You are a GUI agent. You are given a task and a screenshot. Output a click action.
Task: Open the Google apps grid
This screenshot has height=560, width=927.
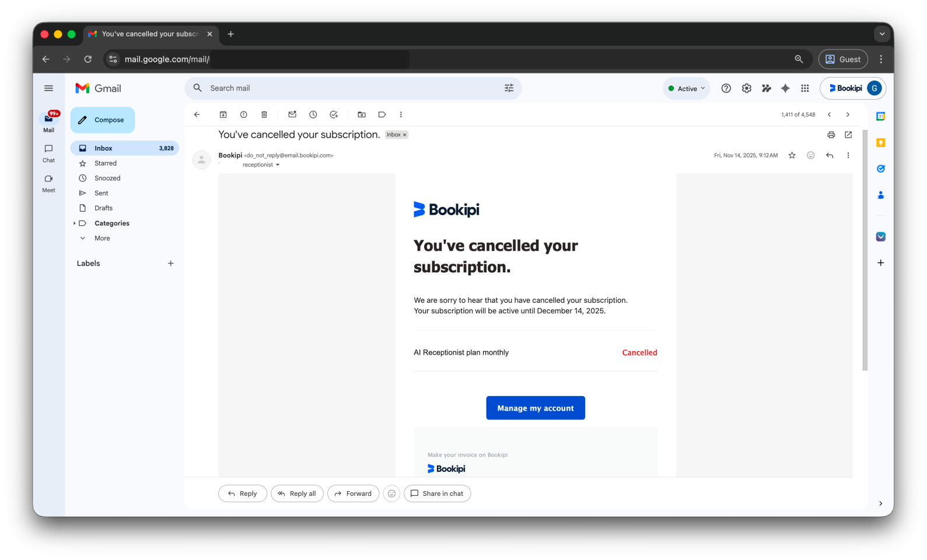pyautogui.click(x=805, y=88)
